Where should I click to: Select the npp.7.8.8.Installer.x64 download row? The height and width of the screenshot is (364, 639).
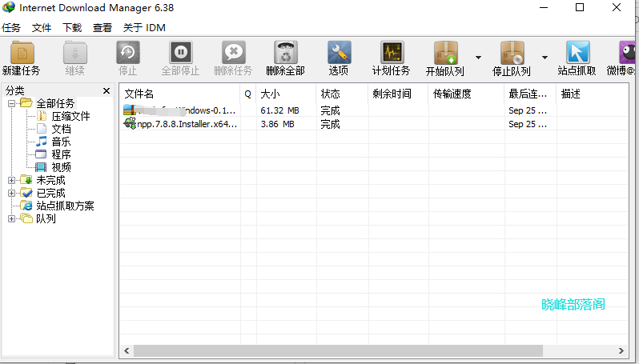pos(374,124)
